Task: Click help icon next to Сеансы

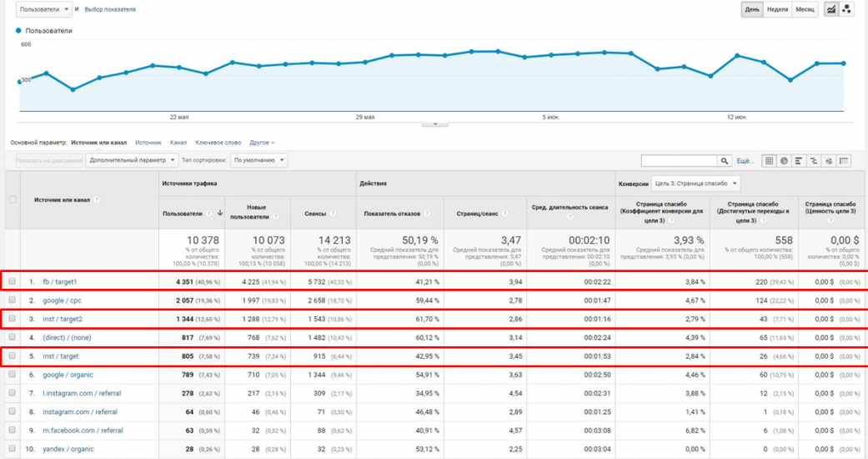Action: pos(334,214)
